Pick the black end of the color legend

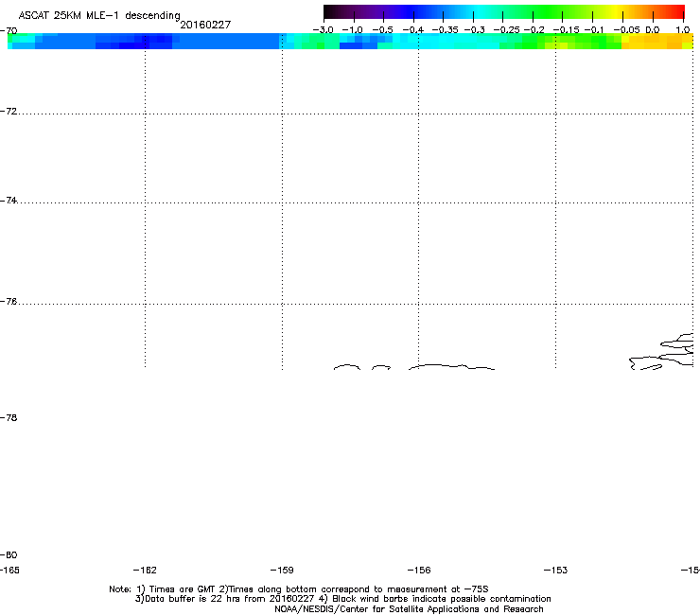pyautogui.click(x=330, y=11)
